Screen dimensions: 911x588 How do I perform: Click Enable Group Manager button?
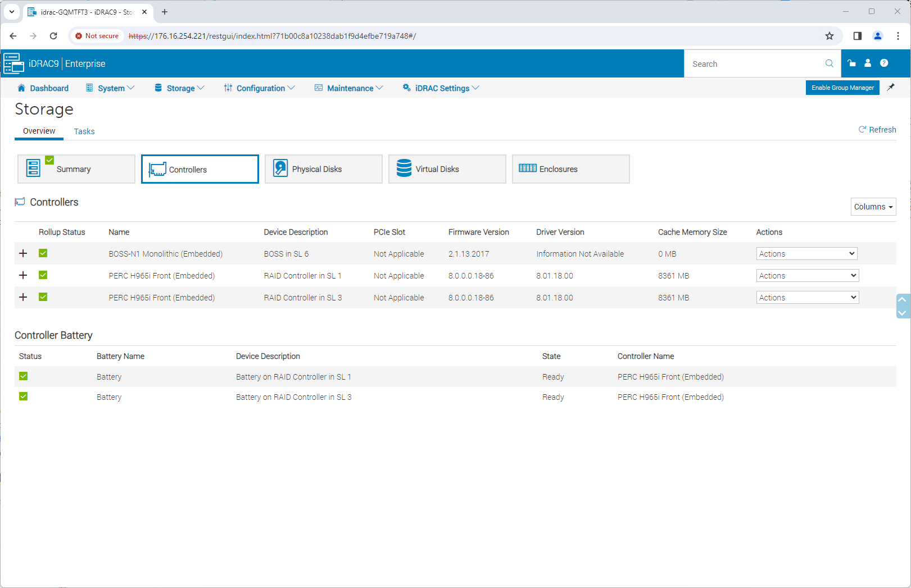point(842,88)
